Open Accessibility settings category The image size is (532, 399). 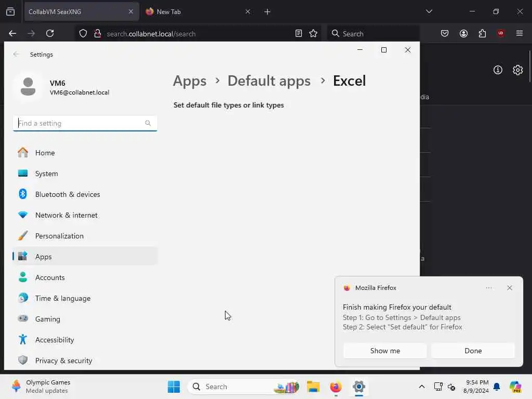coord(85,340)
